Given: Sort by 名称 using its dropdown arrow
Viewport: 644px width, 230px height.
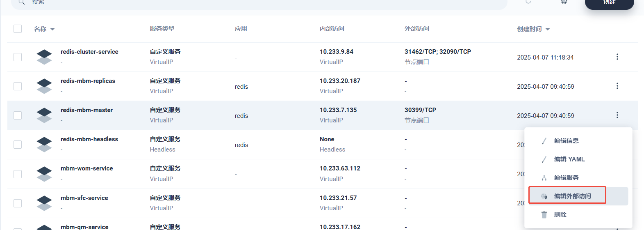Looking at the screenshot, I should (52, 29).
